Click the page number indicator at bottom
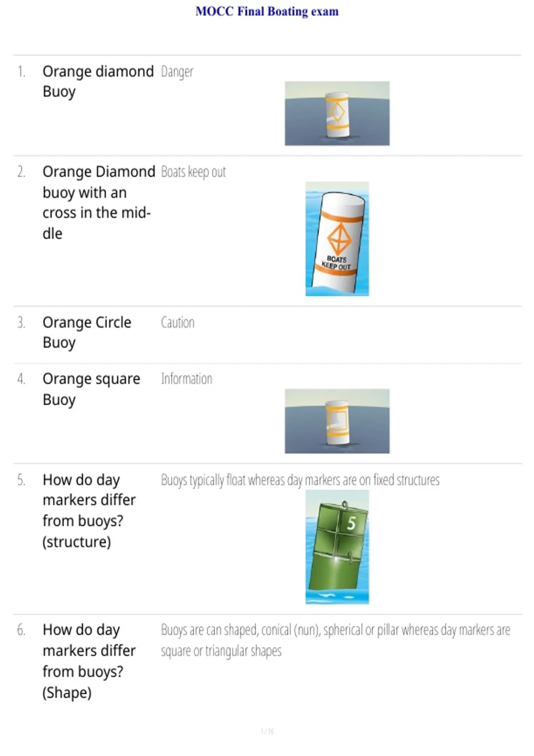The width and height of the screenshot is (534, 756). [x=267, y=731]
